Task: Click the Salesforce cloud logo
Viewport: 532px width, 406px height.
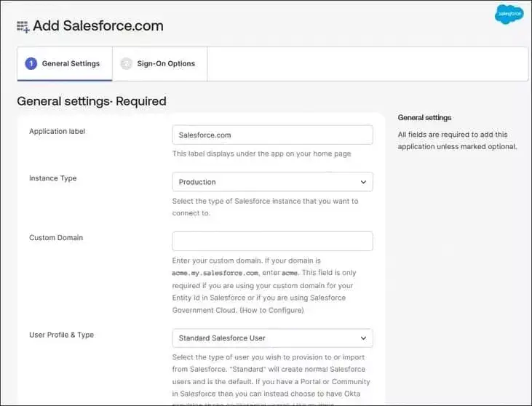Action: tap(509, 15)
